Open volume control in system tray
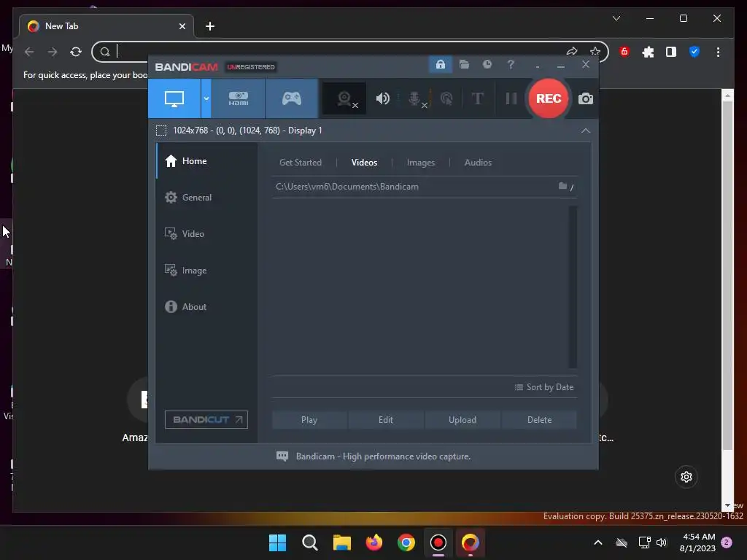The image size is (747, 560). 661,542
